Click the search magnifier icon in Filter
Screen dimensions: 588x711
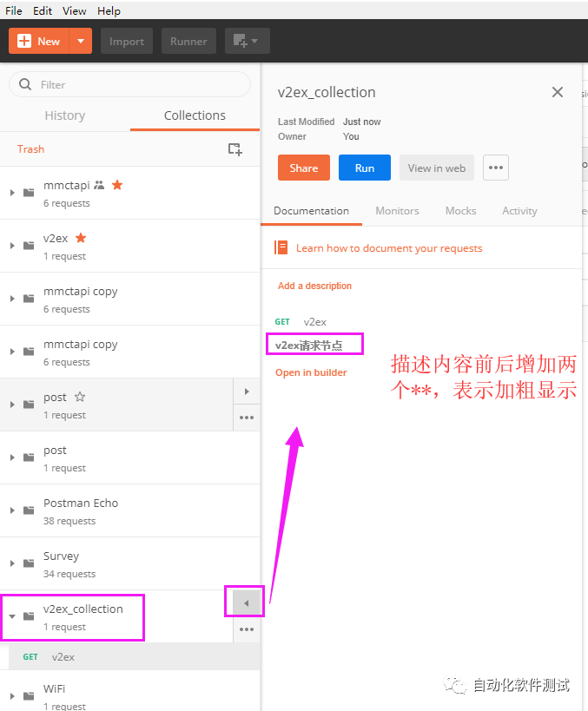click(25, 84)
